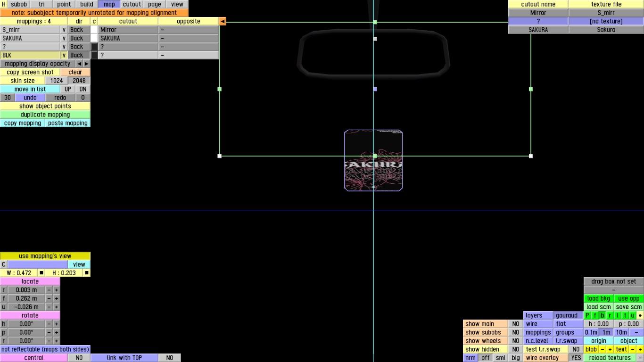Switch to the tri tab
Screen dimensions: 644x362
41,4
